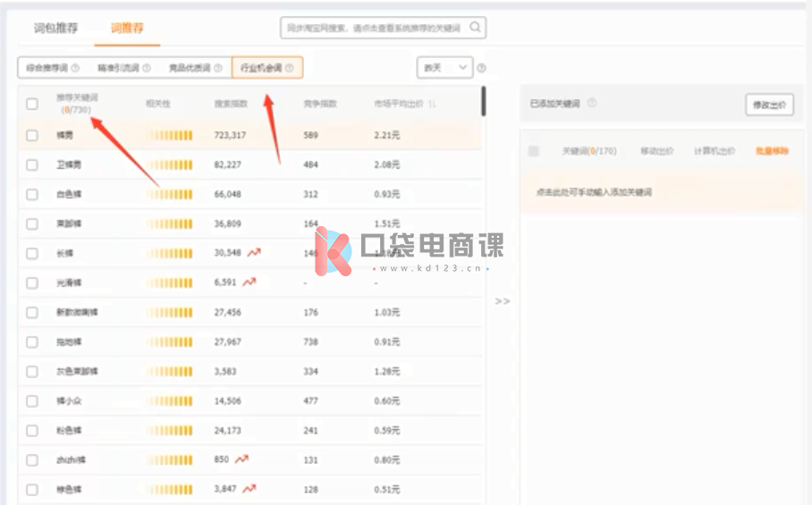Open help icon beside 综合推荐词

click(75, 68)
